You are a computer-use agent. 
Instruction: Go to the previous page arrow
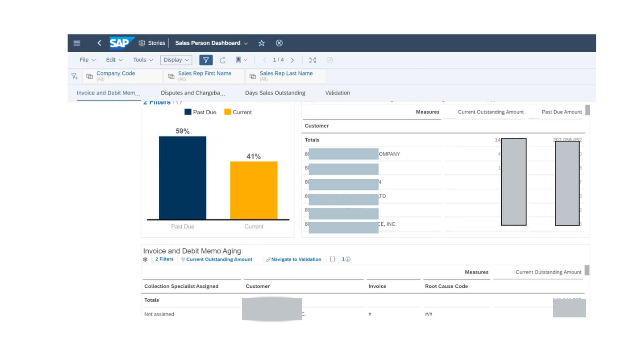coord(264,60)
